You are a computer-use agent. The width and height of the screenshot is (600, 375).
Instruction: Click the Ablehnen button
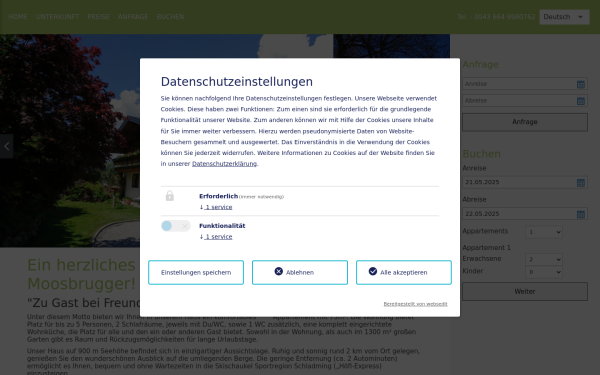pyautogui.click(x=300, y=272)
